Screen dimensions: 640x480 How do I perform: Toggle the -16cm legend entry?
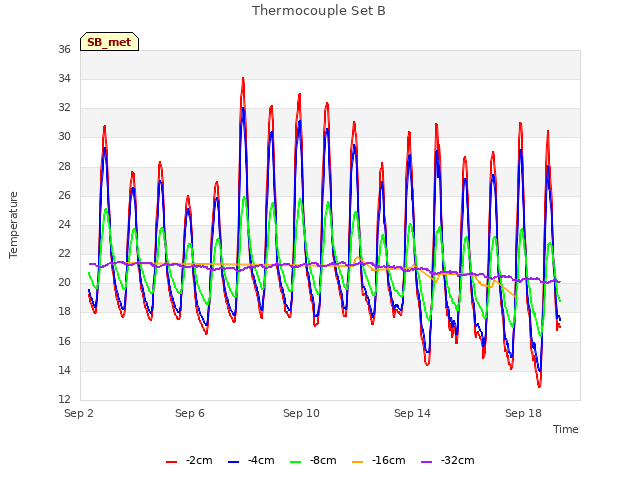pos(378,461)
